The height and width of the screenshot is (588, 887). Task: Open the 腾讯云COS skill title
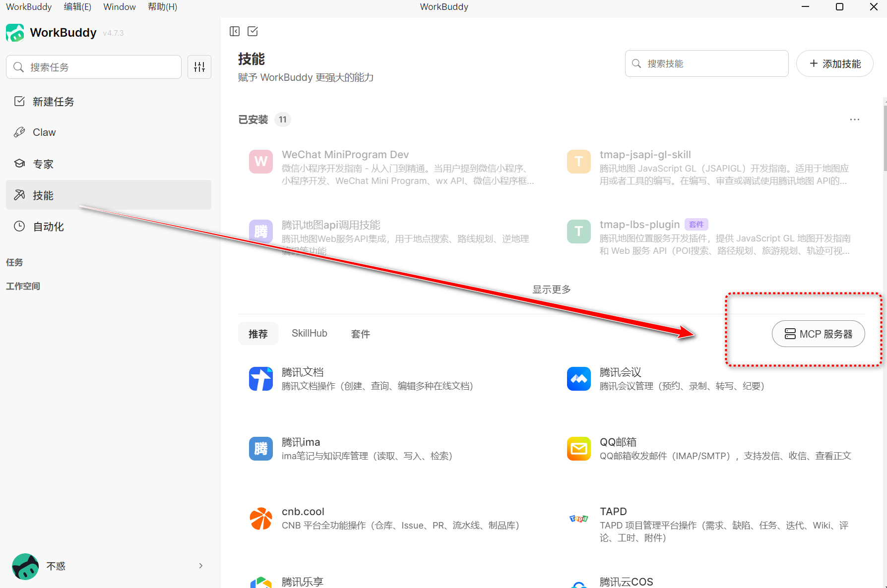(627, 582)
